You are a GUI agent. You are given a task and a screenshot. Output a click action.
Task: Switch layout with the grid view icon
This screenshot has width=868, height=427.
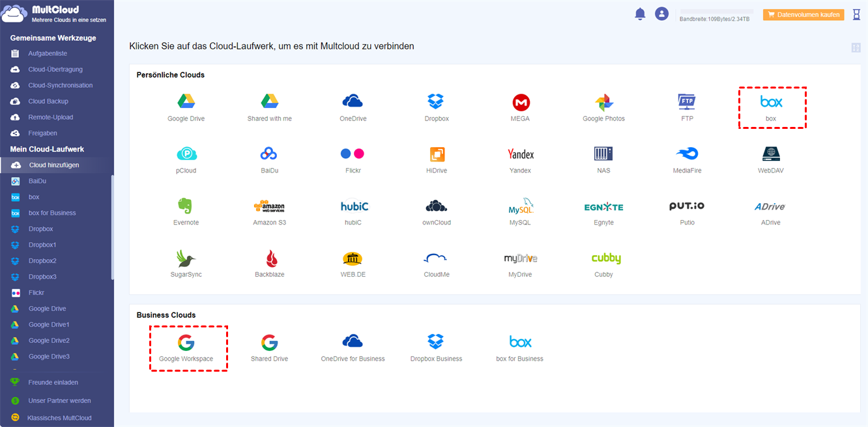pyautogui.click(x=856, y=48)
